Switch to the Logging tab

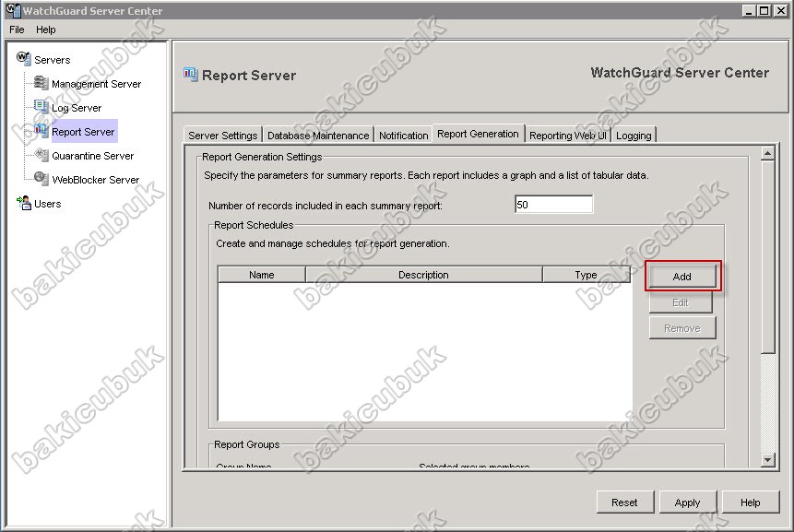click(x=634, y=136)
